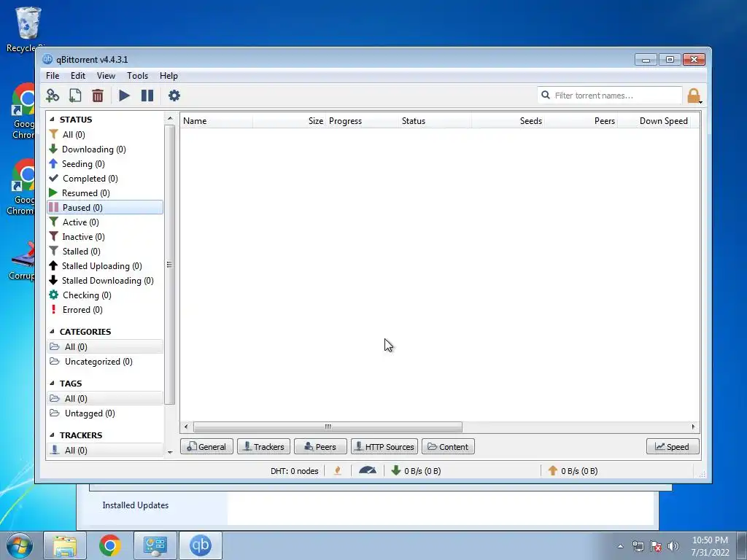Sort by the Seeds column header
Screen dimensions: 747x560
[508, 121]
